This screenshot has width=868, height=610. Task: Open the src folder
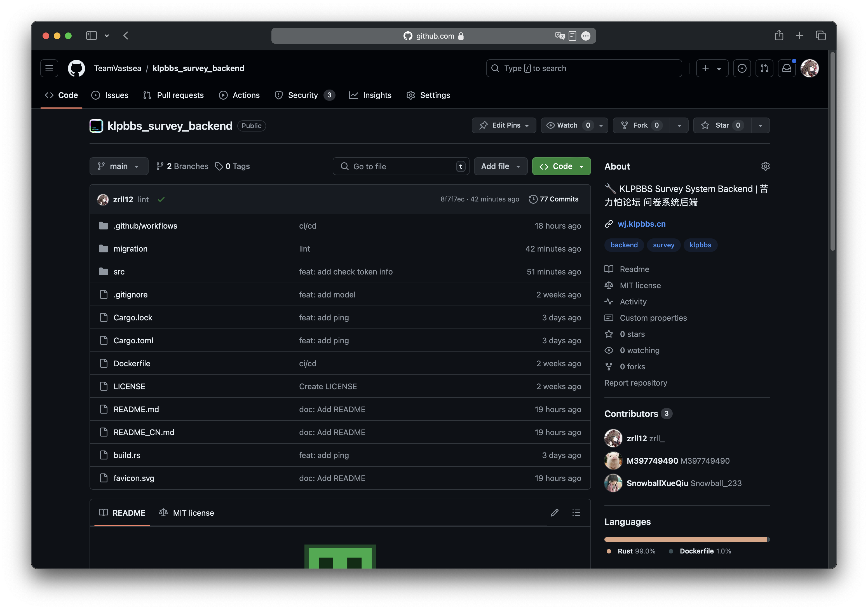[x=119, y=272]
